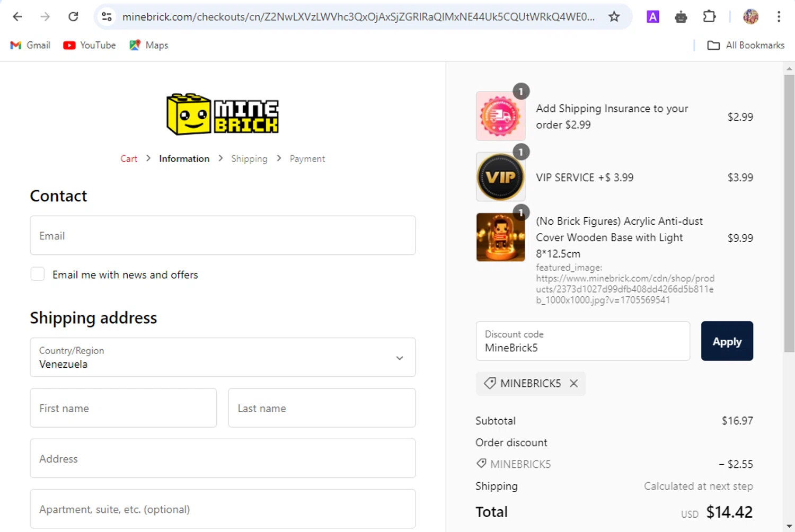Click the Acrylic cover price $9.99
Image resolution: width=795 pixels, height=532 pixels.
pyautogui.click(x=740, y=238)
